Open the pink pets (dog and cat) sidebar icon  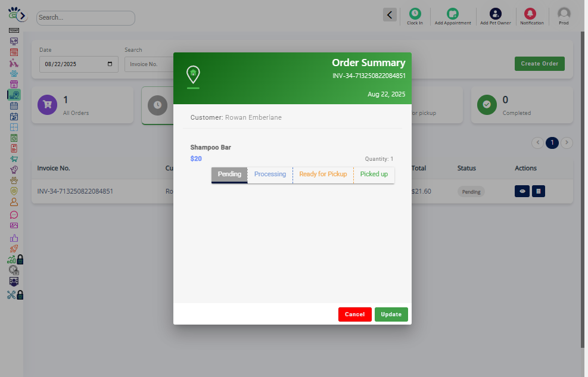pyautogui.click(x=14, y=63)
